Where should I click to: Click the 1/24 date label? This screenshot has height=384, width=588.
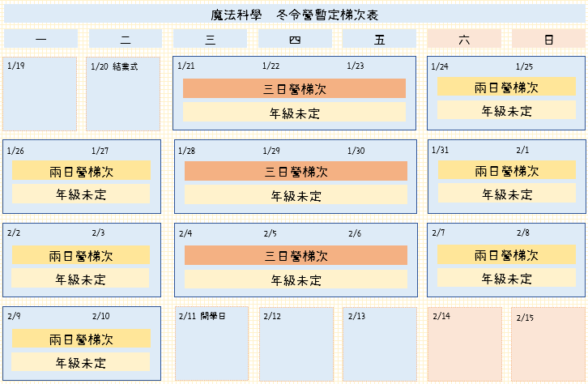click(x=440, y=66)
